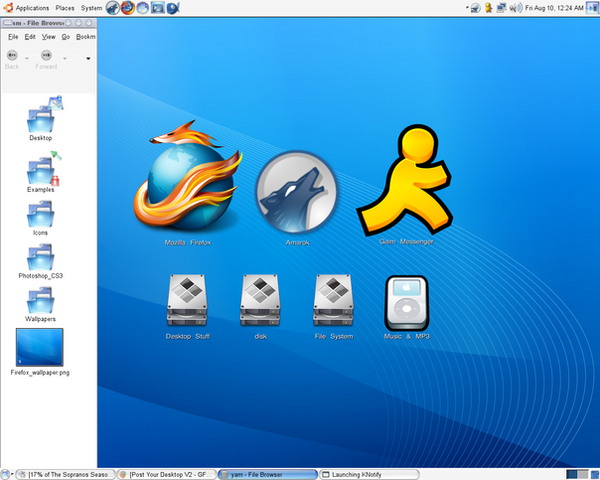Click the Gaim Messenger label text

pyautogui.click(x=406, y=242)
